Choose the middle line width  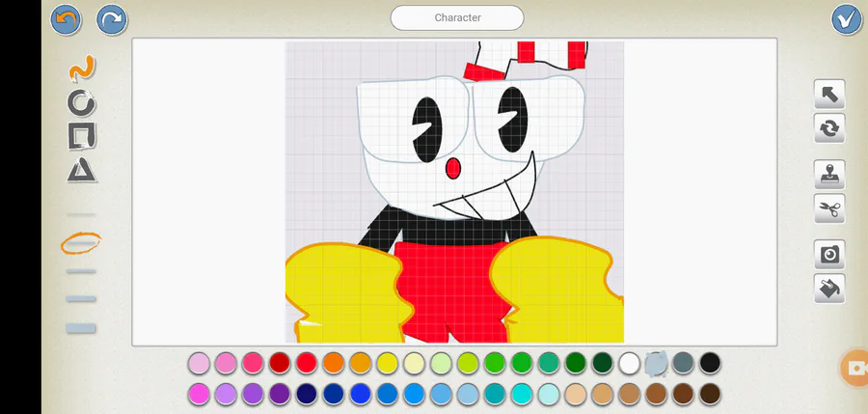tap(81, 271)
